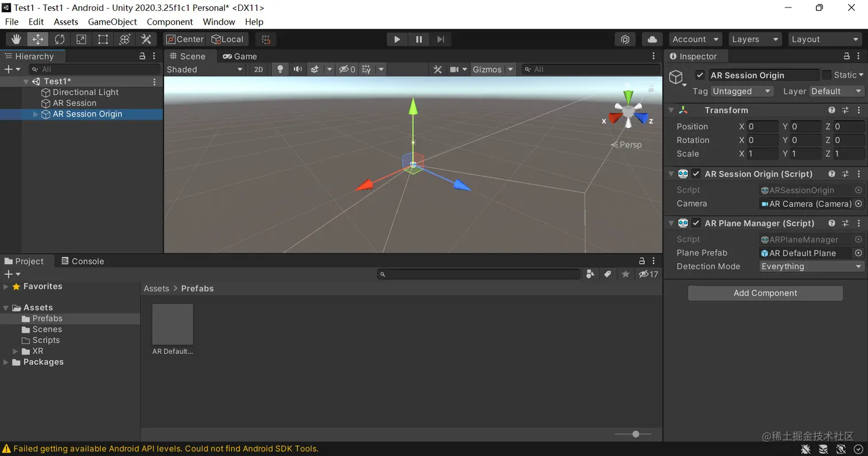Open scene camera settings icon
868x456 pixels.
point(454,69)
